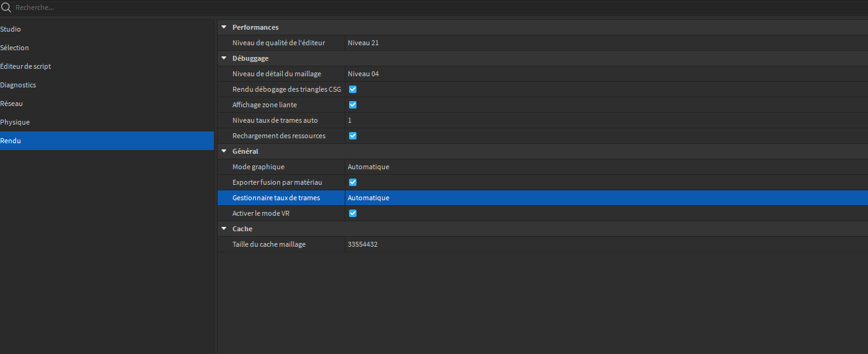This screenshot has height=354, width=868.
Task: Collapse the Performances section
Action: tap(224, 27)
